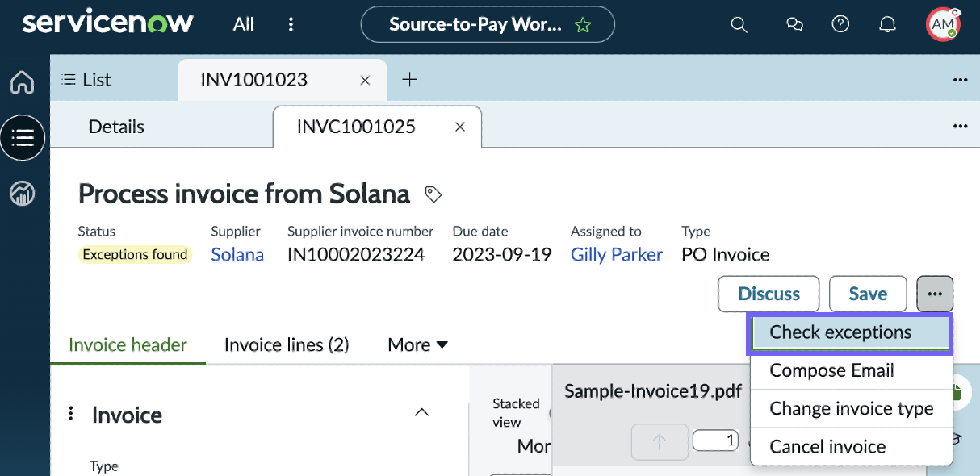Open the analytics chart sidebar icon
Image resolution: width=980 pixels, height=476 pixels.
tap(23, 193)
